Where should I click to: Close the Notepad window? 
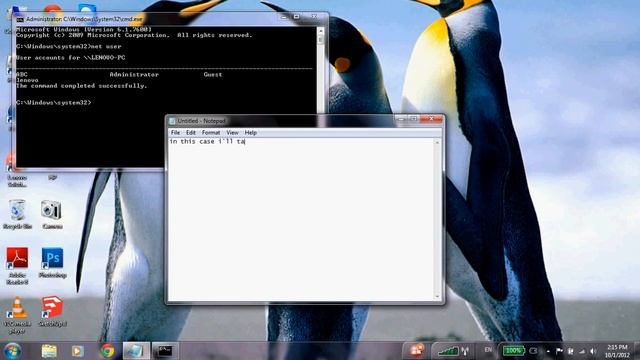pos(431,119)
